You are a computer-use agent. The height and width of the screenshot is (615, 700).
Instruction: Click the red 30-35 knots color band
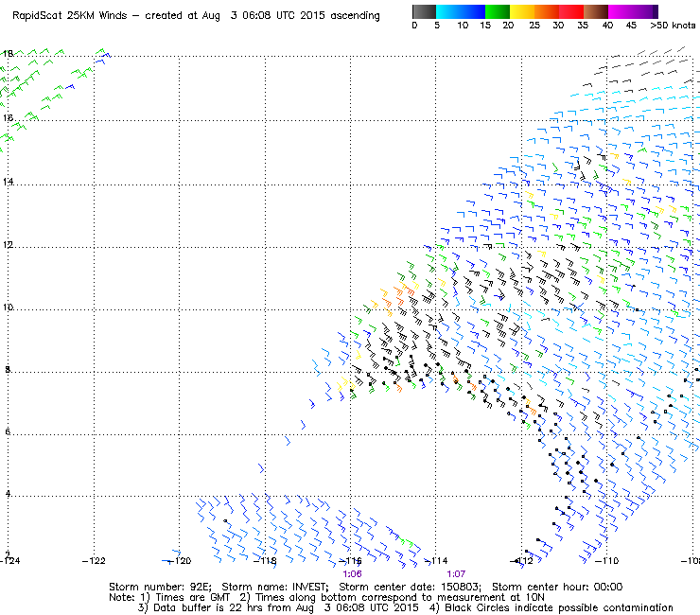(x=571, y=11)
